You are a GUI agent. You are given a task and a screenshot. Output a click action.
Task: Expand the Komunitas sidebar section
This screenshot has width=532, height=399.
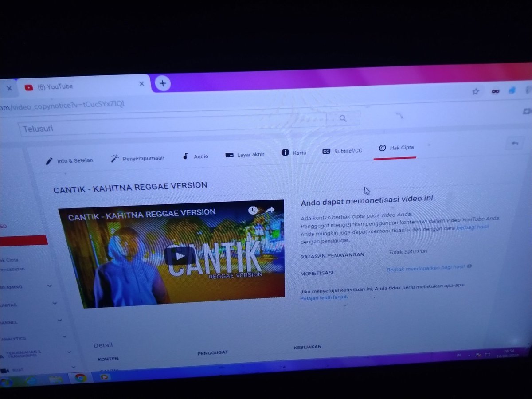tap(55, 304)
